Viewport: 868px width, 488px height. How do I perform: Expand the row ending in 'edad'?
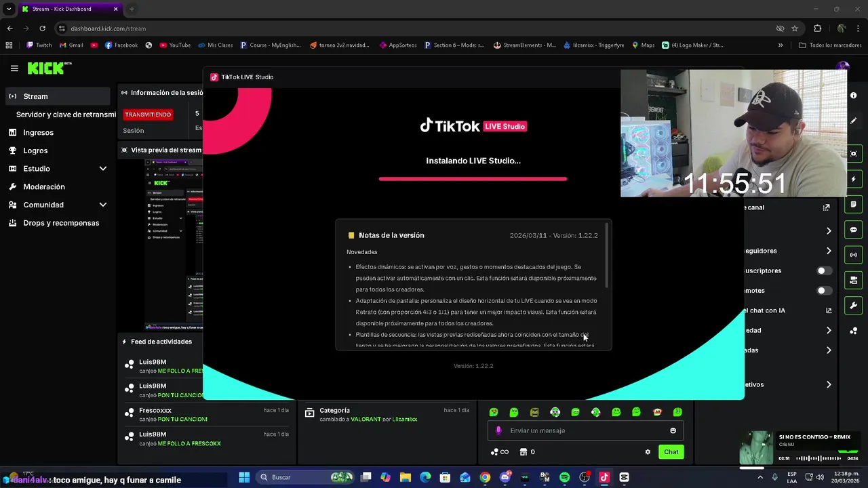[x=828, y=330]
